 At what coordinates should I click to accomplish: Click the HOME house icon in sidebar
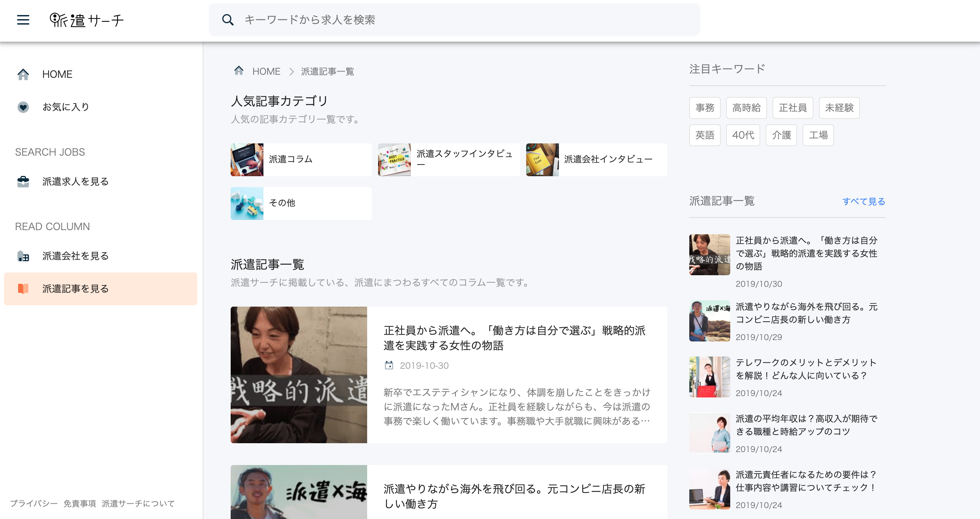[23, 74]
